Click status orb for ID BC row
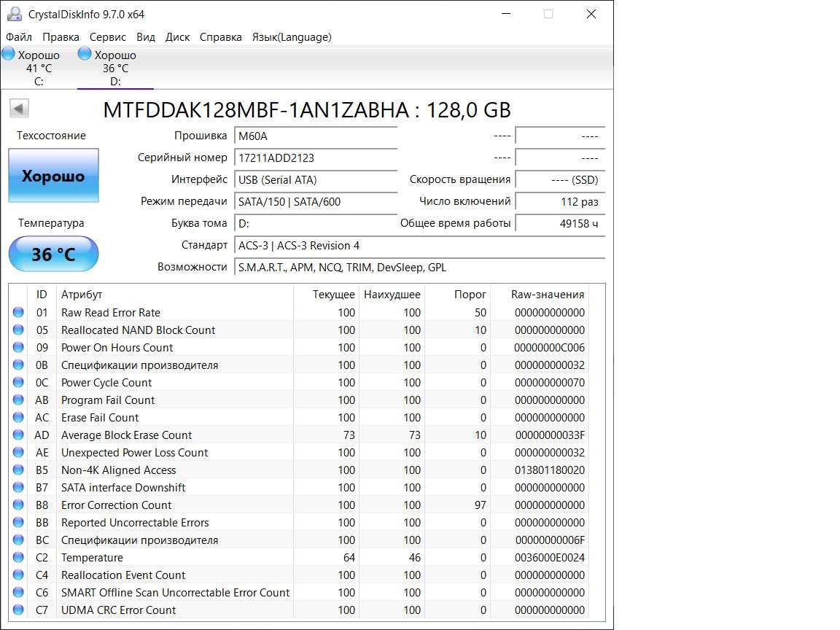 18,540
